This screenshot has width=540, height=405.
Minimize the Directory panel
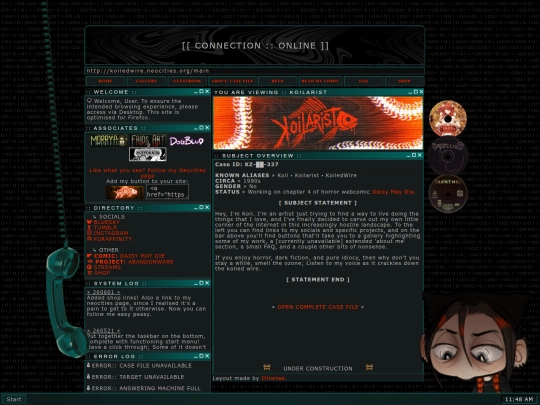[x=196, y=208]
